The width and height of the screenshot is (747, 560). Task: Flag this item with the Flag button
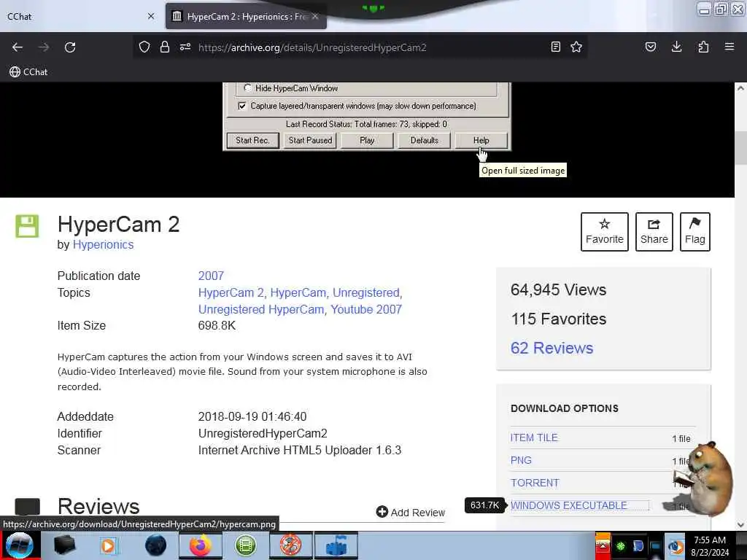point(695,231)
